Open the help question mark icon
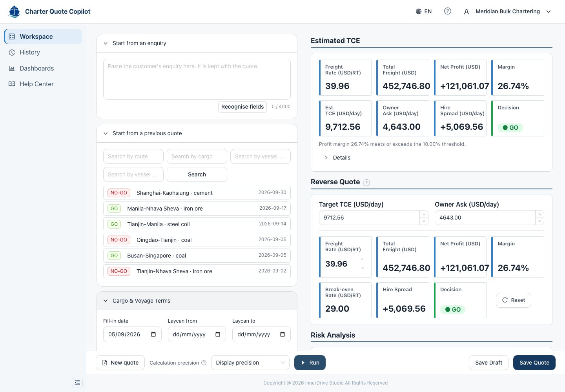The width and height of the screenshot is (565, 392). coord(447,11)
